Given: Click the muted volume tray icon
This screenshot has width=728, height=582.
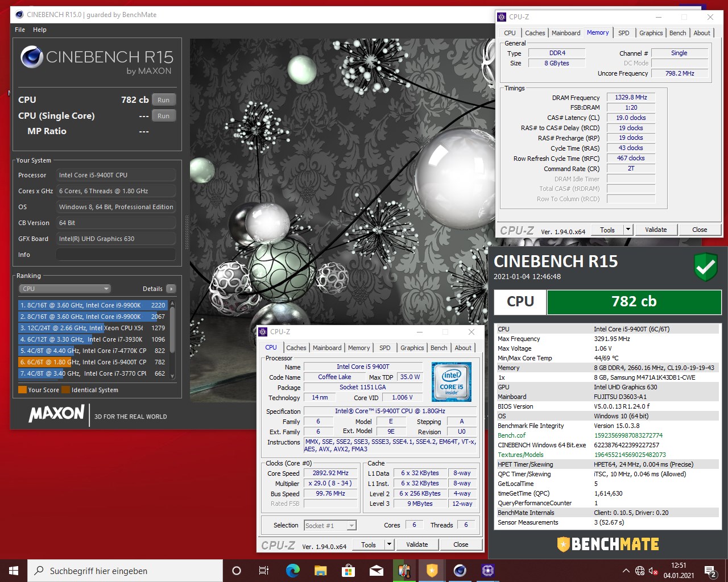Looking at the screenshot, I should pos(653,571).
